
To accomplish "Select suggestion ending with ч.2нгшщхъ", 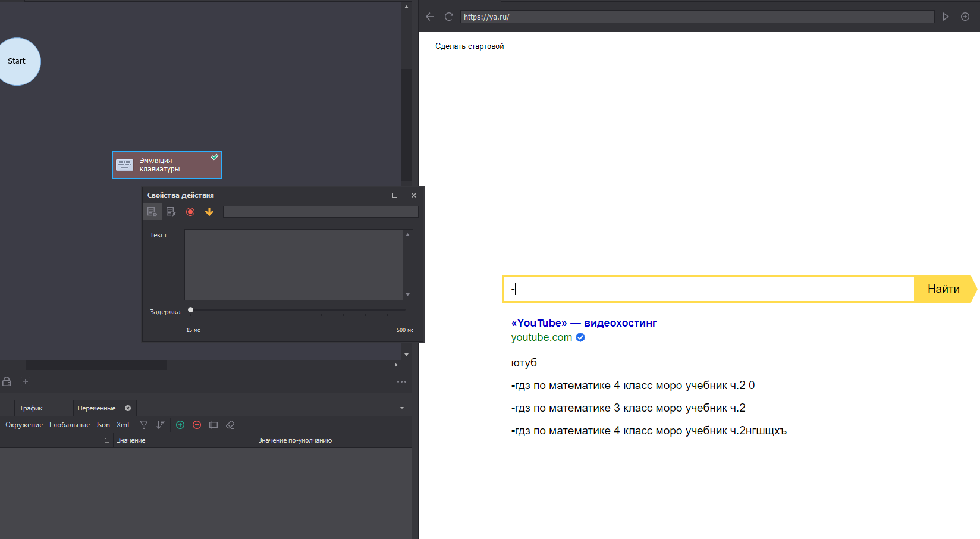I will 649,431.
